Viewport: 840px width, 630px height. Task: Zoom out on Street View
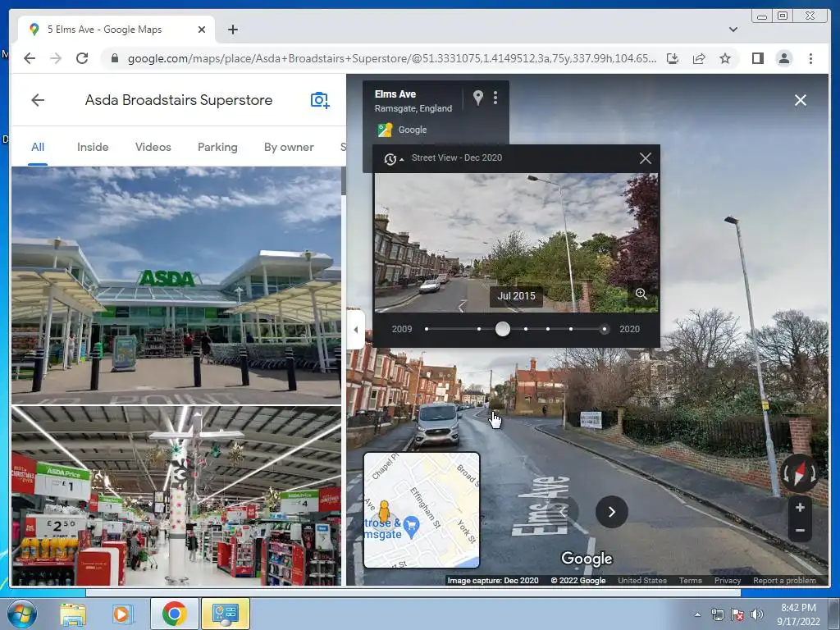(x=800, y=531)
